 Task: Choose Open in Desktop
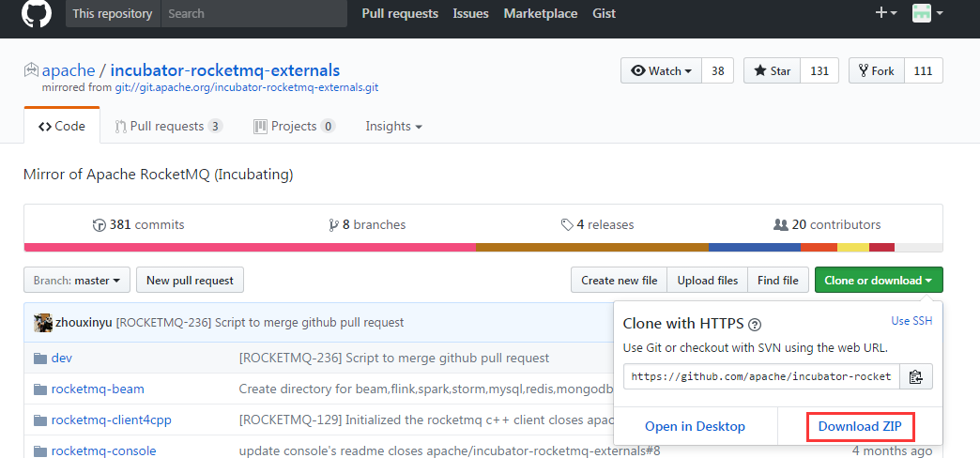[x=695, y=426]
